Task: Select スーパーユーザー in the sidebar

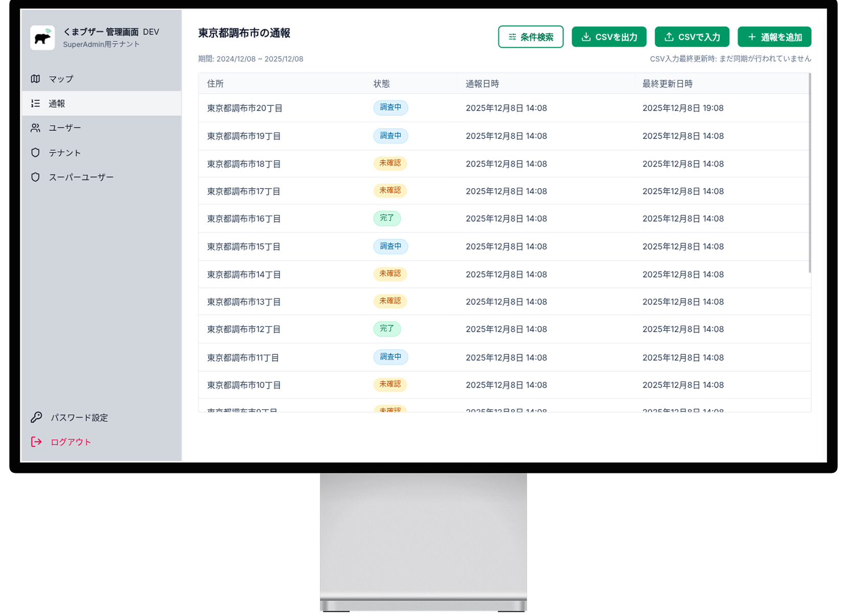Action: coord(81,177)
